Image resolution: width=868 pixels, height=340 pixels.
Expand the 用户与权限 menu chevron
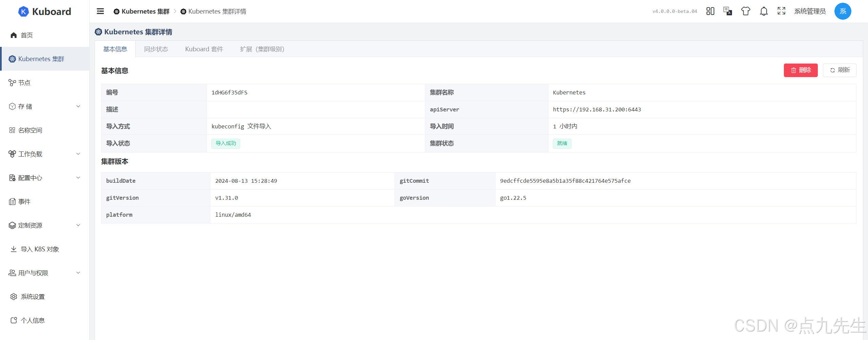pos(78,273)
